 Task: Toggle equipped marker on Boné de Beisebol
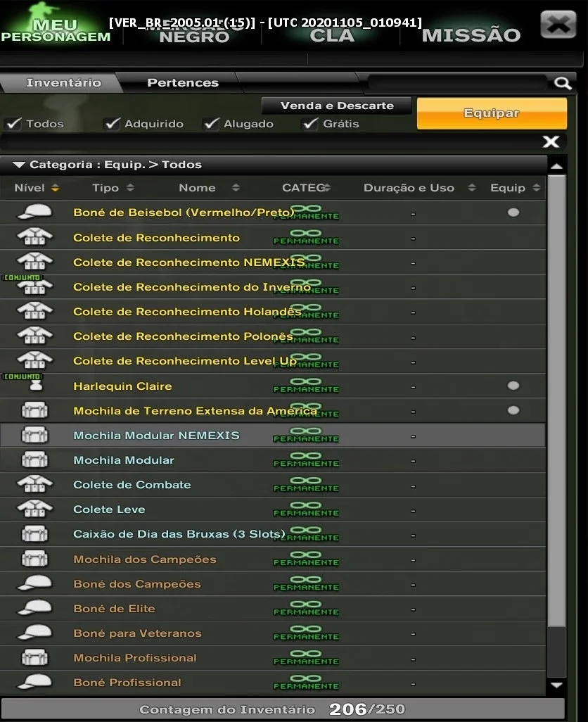coord(513,213)
